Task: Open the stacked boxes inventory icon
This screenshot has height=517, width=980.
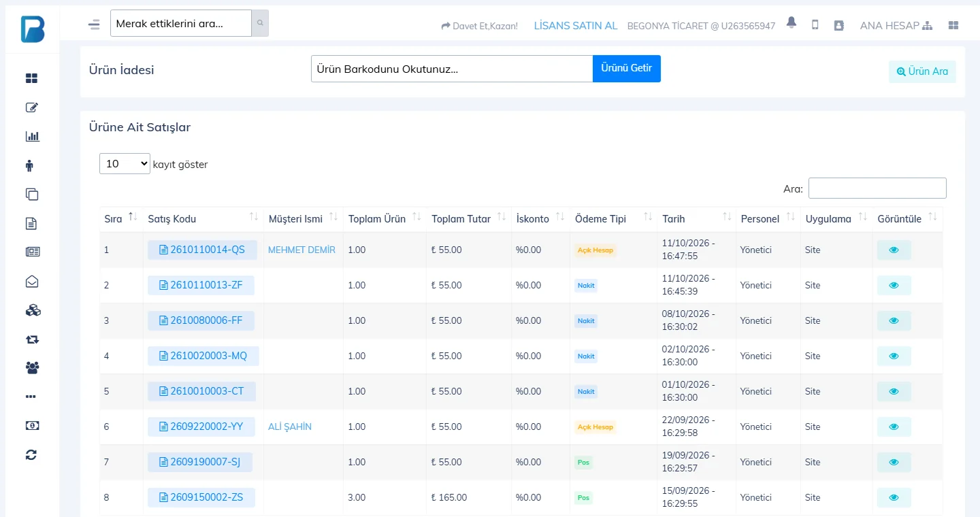Action: [x=33, y=310]
